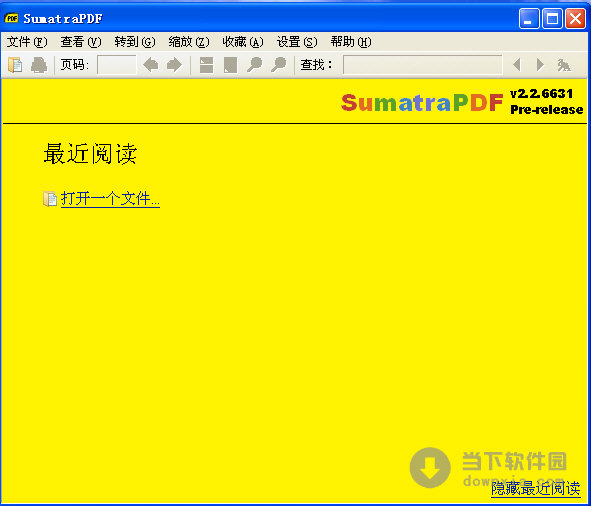
Task: Open the 转到(G) menu
Action: (135, 41)
